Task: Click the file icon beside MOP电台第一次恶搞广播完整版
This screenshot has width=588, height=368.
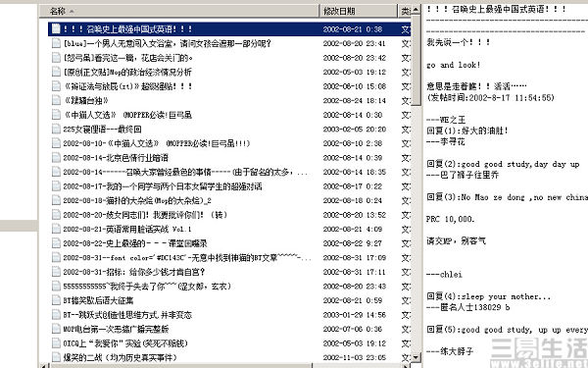Action: [56, 329]
